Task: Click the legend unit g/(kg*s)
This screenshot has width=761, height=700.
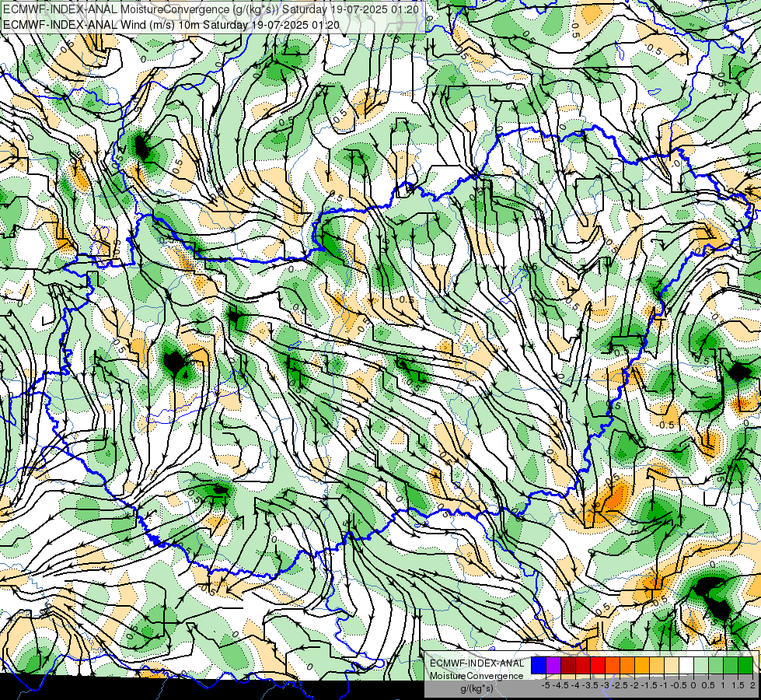Action: click(476, 689)
